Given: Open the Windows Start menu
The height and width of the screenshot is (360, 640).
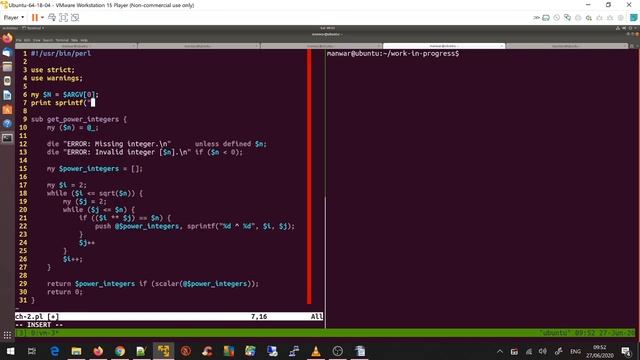Looking at the screenshot, I should (11, 351).
